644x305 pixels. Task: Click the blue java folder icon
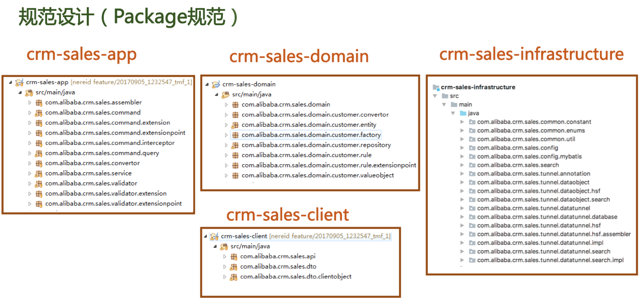(x=463, y=113)
